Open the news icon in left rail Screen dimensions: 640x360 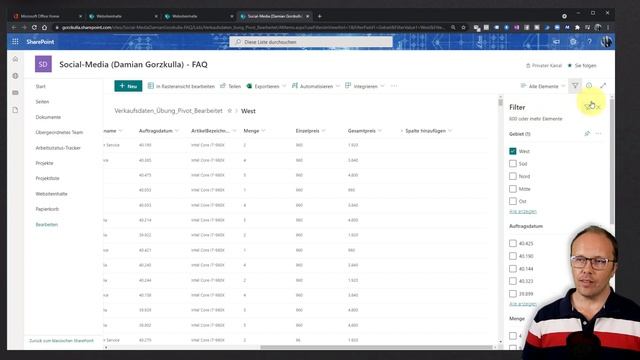point(16,93)
